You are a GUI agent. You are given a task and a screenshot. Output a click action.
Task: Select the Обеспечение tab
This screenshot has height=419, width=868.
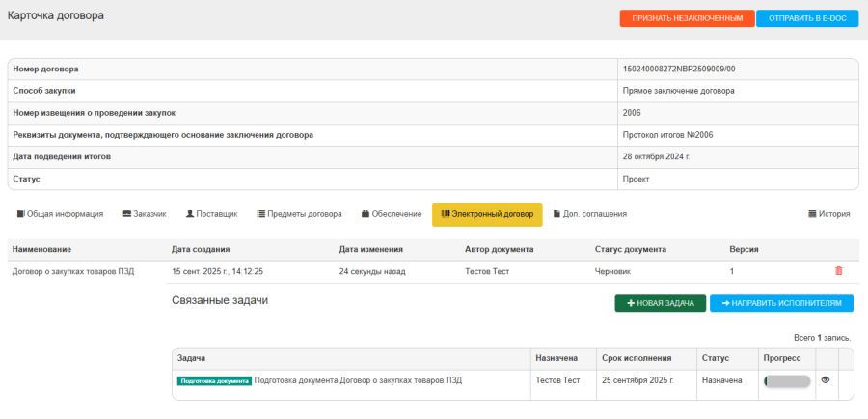pyautogui.click(x=391, y=214)
